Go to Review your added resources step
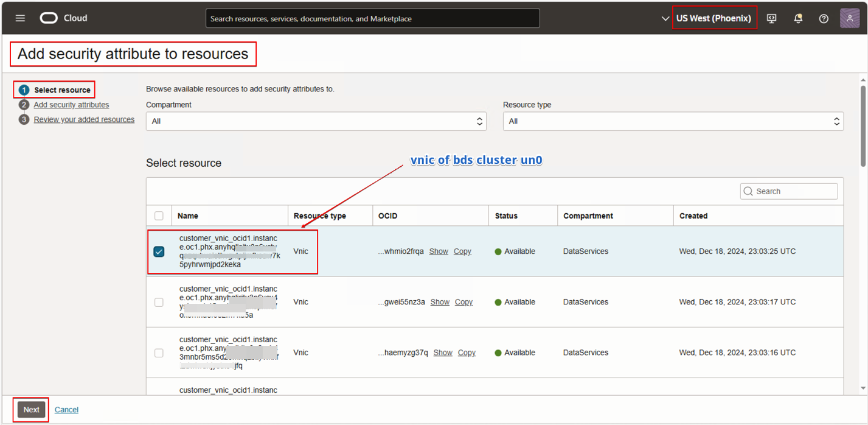868x425 pixels. pyautogui.click(x=84, y=119)
